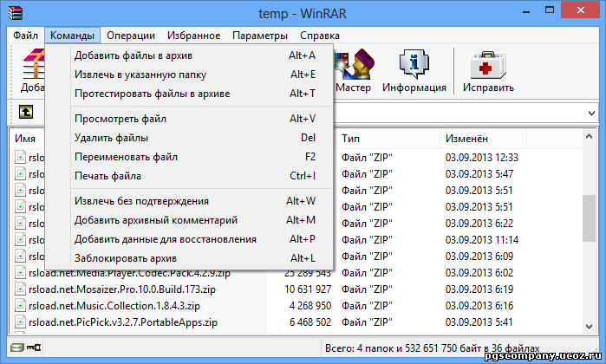Choose Извлечь в указанную папку

coord(189,75)
